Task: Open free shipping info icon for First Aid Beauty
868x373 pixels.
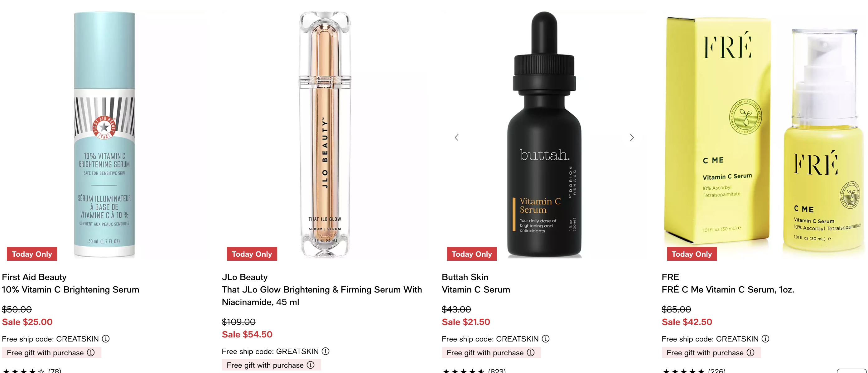Action: click(x=106, y=339)
